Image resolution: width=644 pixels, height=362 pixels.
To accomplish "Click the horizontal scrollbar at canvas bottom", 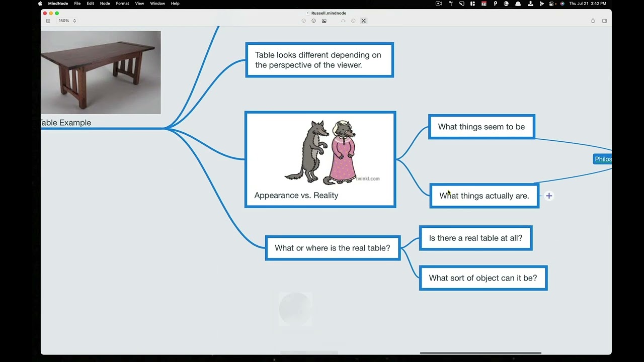I will [480, 353].
